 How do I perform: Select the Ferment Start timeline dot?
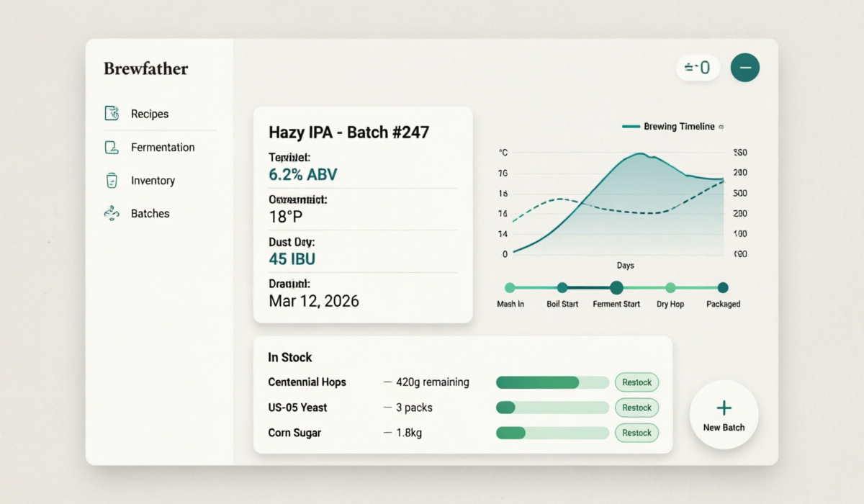click(x=616, y=288)
